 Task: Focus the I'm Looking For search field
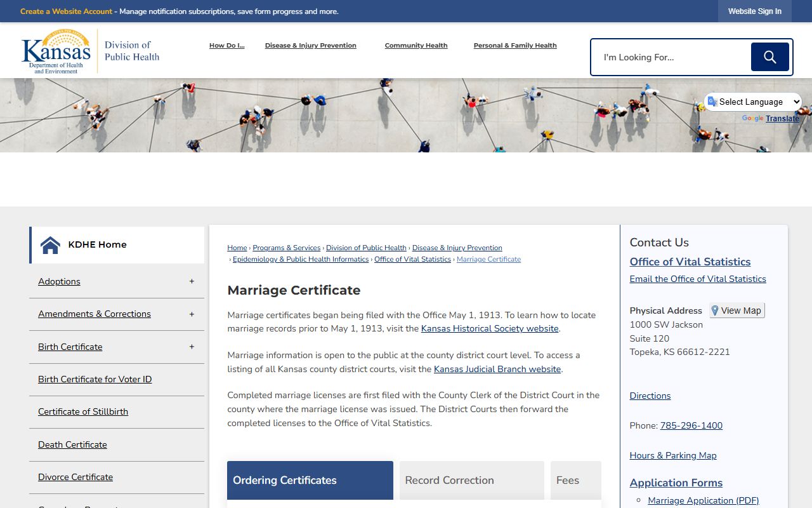[x=671, y=57]
